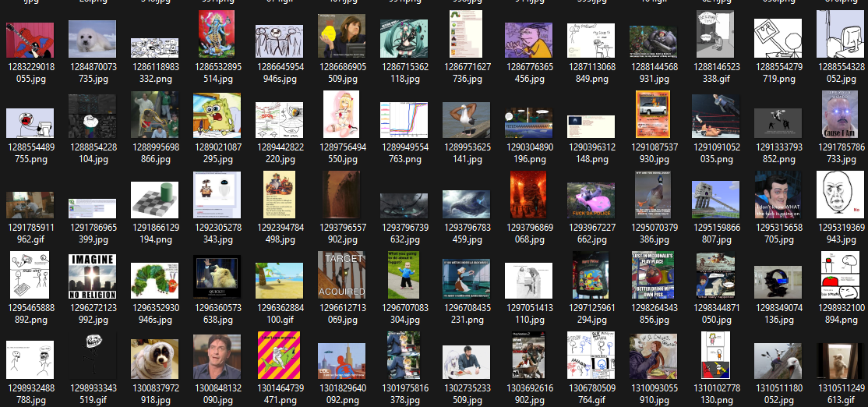The width and height of the screenshot is (868, 407).
Task: Select the wrapped dog photo 1300837972918.jpg
Action: [154, 359]
